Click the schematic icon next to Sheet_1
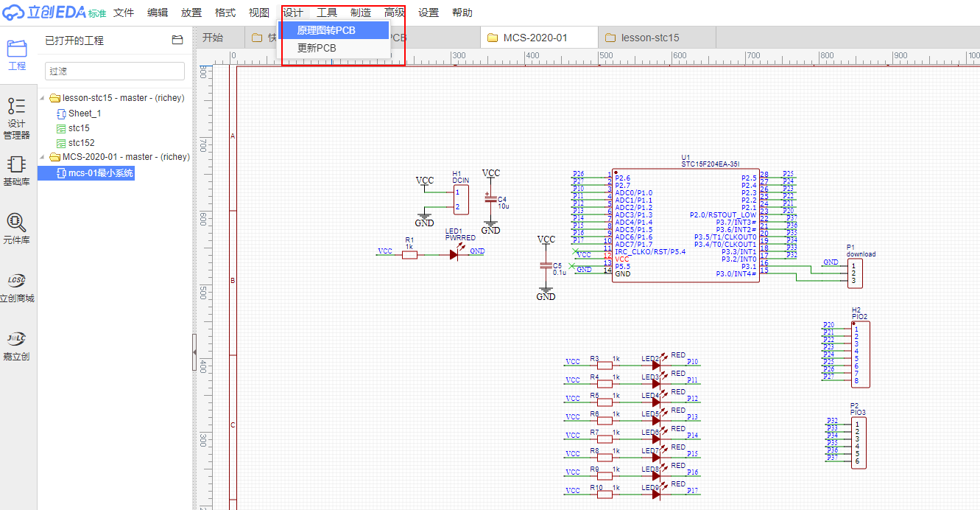The width and height of the screenshot is (980, 510). pos(61,113)
